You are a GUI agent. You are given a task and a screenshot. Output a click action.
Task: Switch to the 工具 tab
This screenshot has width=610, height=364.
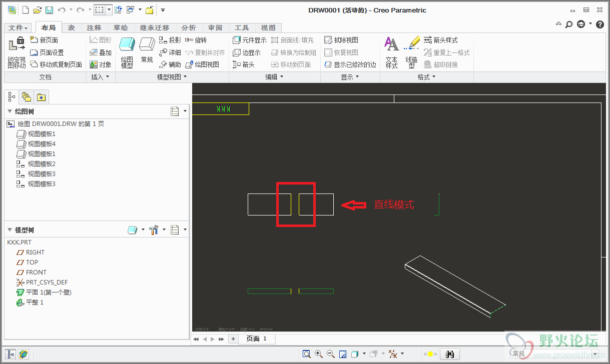coord(242,28)
